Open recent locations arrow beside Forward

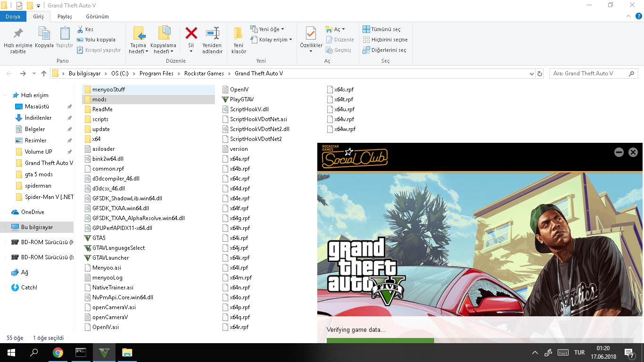click(34, 74)
